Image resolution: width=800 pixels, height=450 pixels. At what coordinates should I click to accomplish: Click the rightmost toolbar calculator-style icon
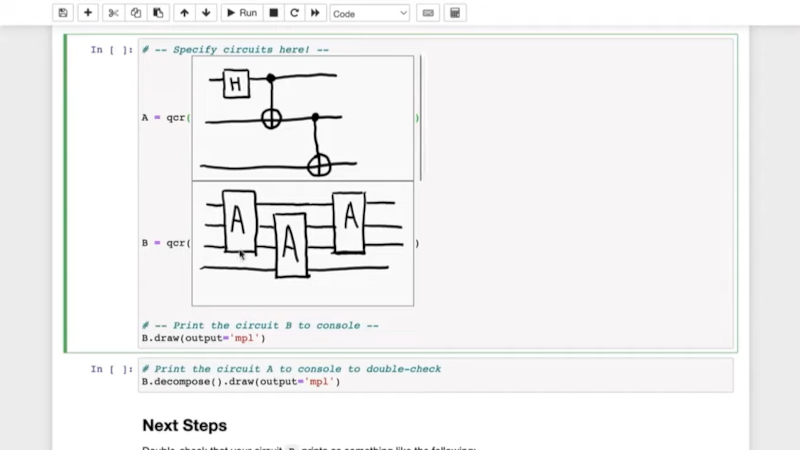click(x=455, y=13)
